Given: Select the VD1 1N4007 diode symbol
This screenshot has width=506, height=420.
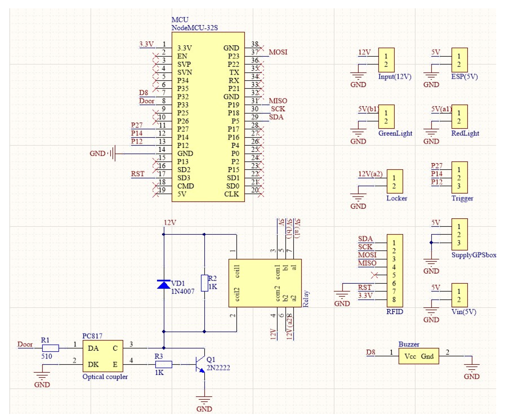Looking at the screenshot, I should point(164,284).
